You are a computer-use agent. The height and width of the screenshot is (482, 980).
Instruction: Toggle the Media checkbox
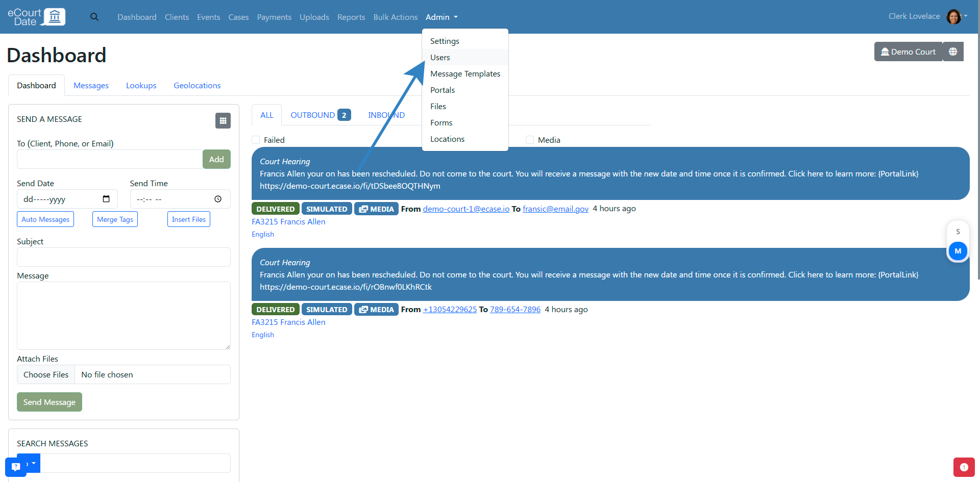[x=530, y=140]
